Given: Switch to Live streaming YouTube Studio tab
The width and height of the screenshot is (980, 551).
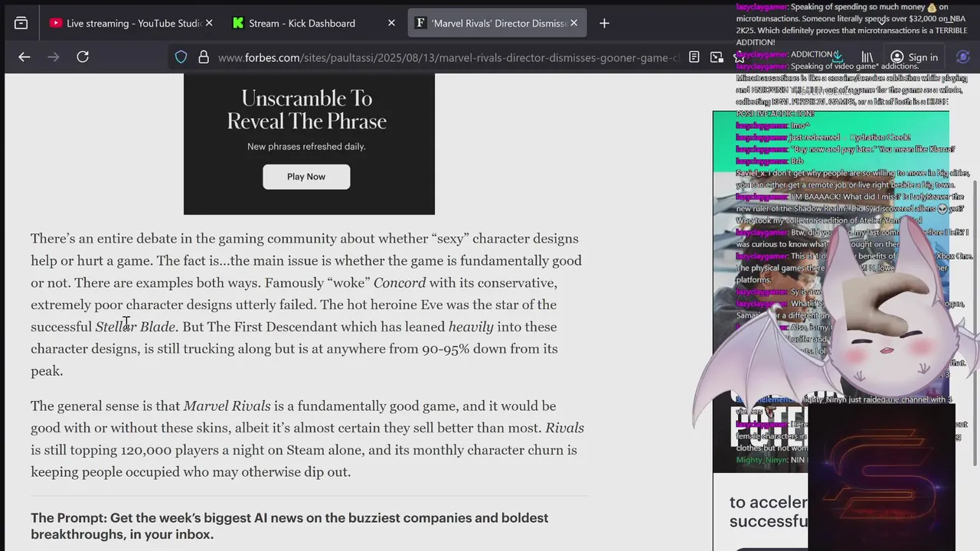Looking at the screenshot, I should tap(127, 23).
